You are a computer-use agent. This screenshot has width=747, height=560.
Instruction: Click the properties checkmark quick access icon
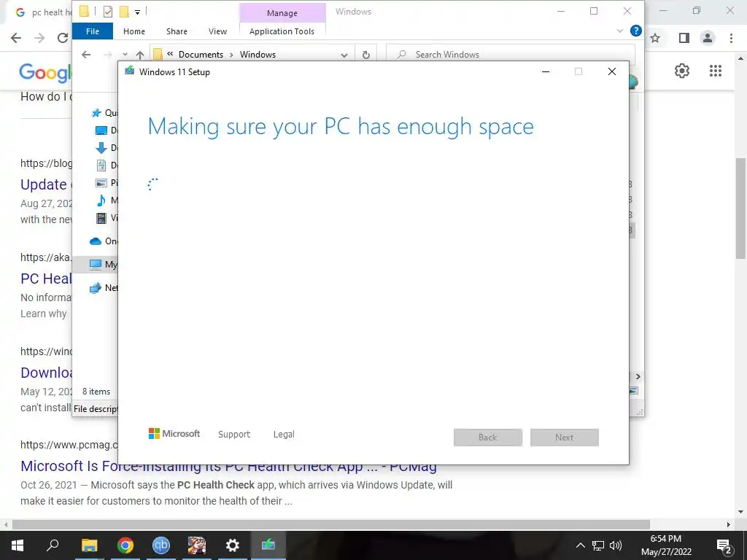[x=108, y=12]
